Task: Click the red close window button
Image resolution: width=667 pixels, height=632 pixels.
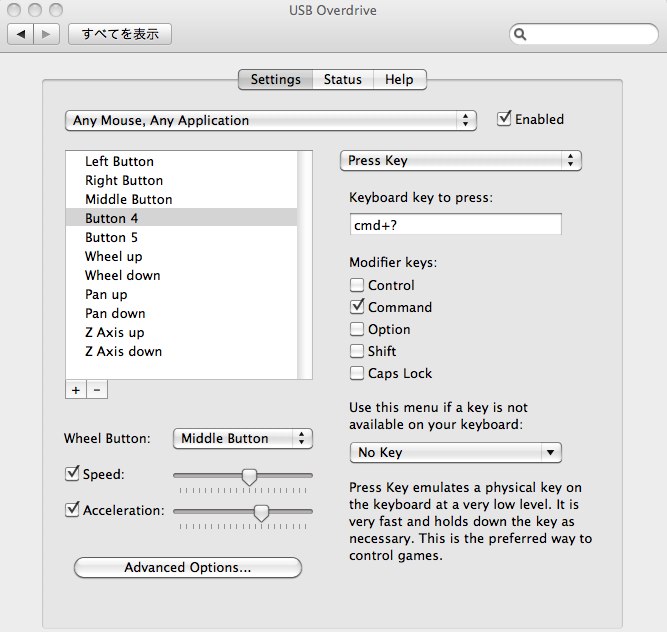Action: [x=14, y=10]
